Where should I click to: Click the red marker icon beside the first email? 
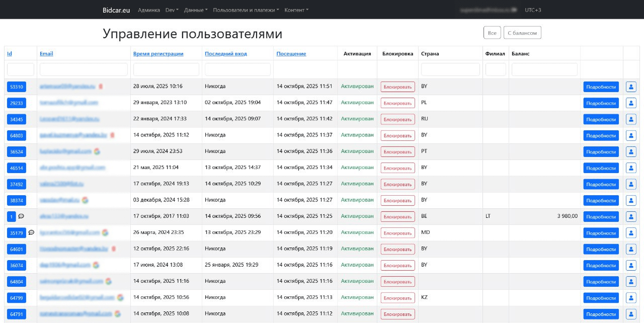(100, 87)
